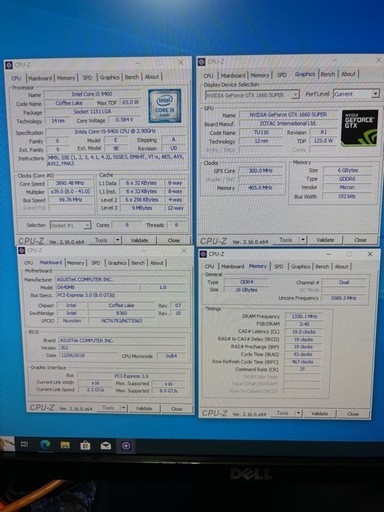Click Tools button in the Graphics window
Image resolution: width=384 pixels, height=512 pixels.
(286, 240)
